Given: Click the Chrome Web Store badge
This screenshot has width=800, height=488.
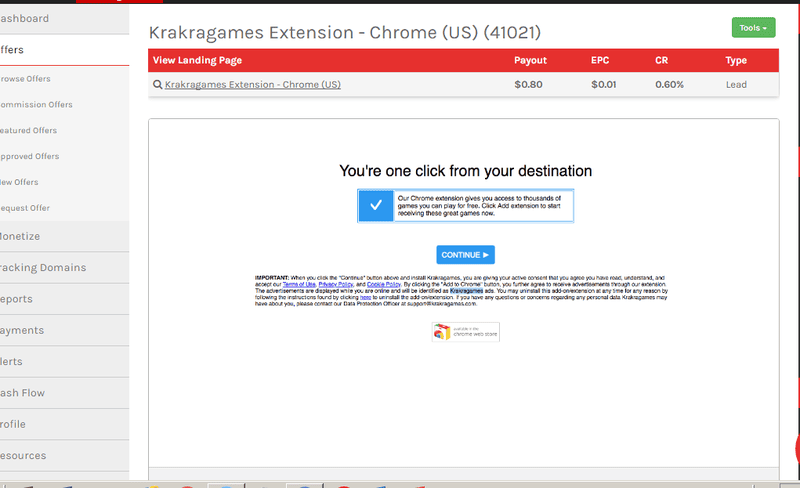Looking at the screenshot, I should point(465,332).
